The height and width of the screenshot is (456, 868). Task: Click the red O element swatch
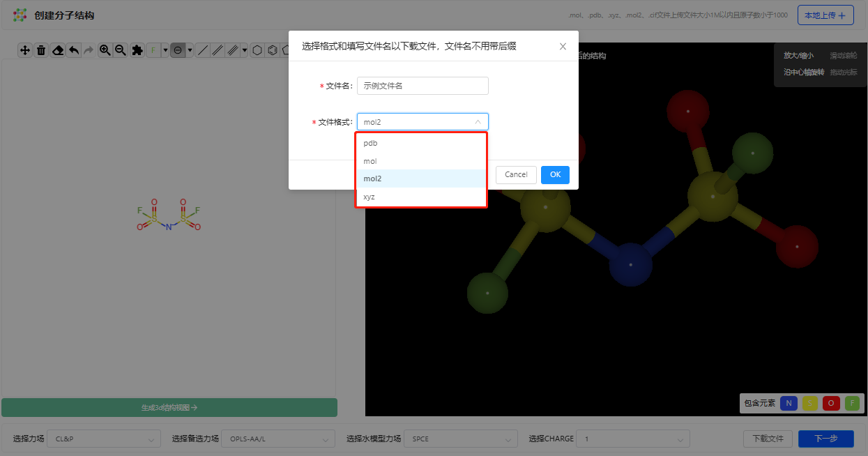pyautogui.click(x=831, y=403)
